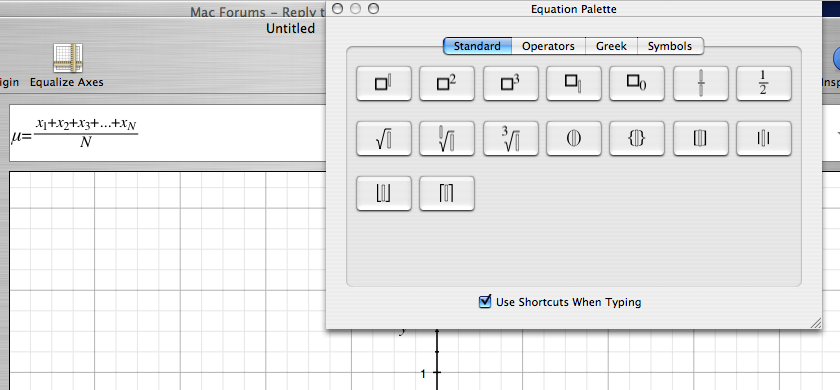Click the Untitled window title
The image size is (840, 390).
tap(290, 28)
